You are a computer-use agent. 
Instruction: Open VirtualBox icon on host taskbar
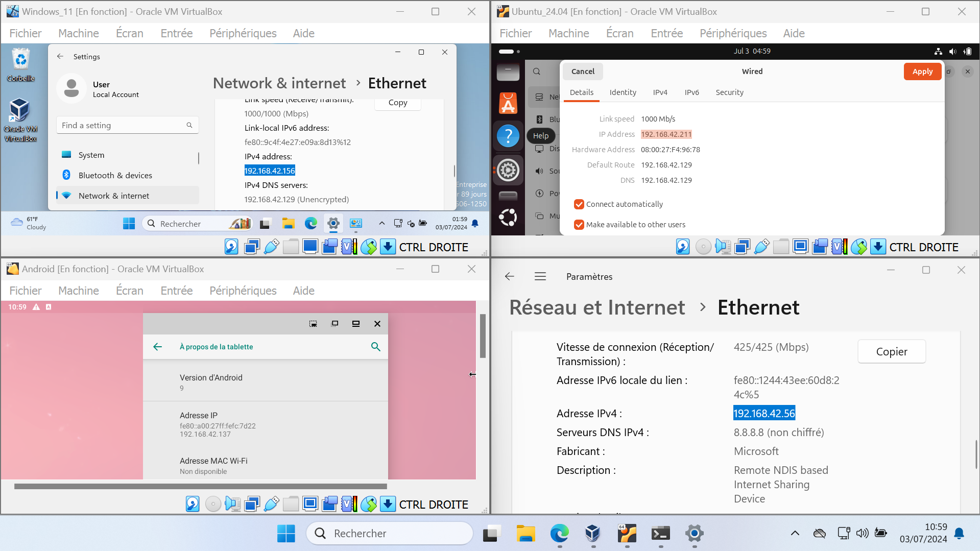593,534
